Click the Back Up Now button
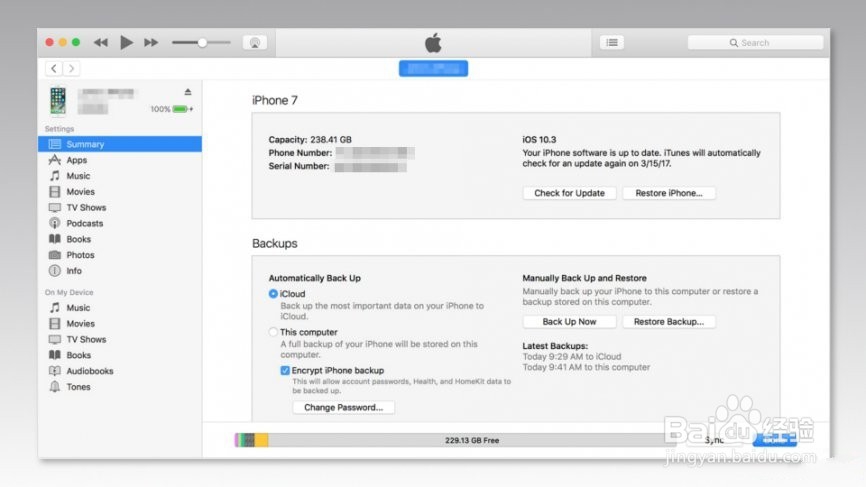The height and width of the screenshot is (487, 866). tap(569, 322)
